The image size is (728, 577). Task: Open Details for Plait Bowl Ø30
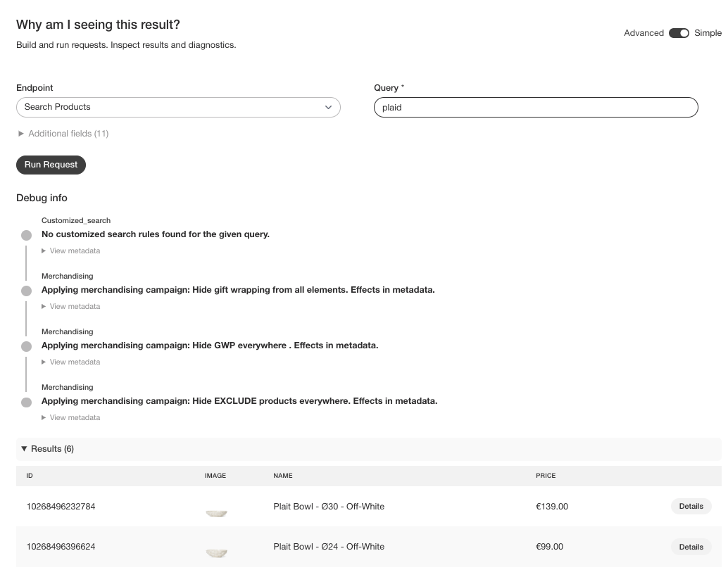click(x=691, y=506)
